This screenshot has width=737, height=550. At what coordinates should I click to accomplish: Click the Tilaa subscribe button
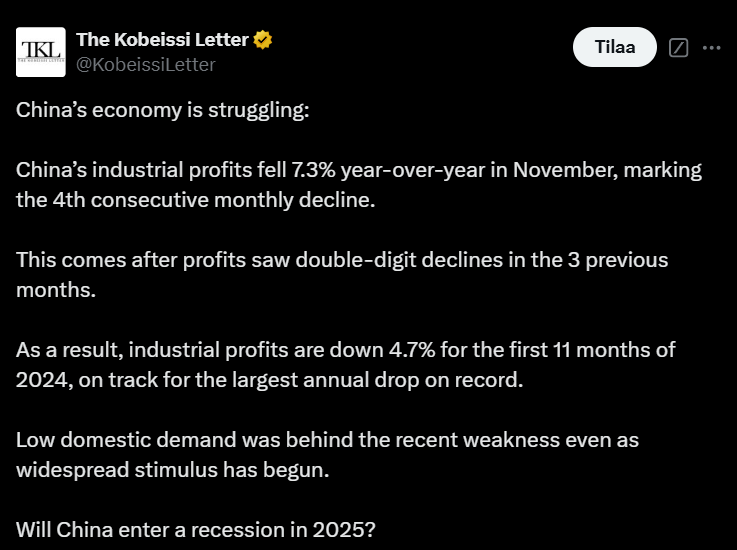pyautogui.click(x=615, y=47)
